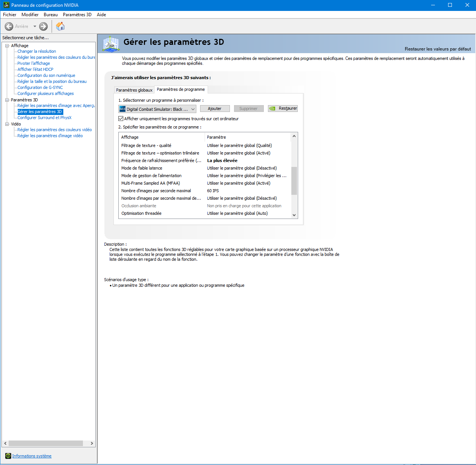Select the Optimisation threadée row
476x465 pixels.
coord(205,213)
